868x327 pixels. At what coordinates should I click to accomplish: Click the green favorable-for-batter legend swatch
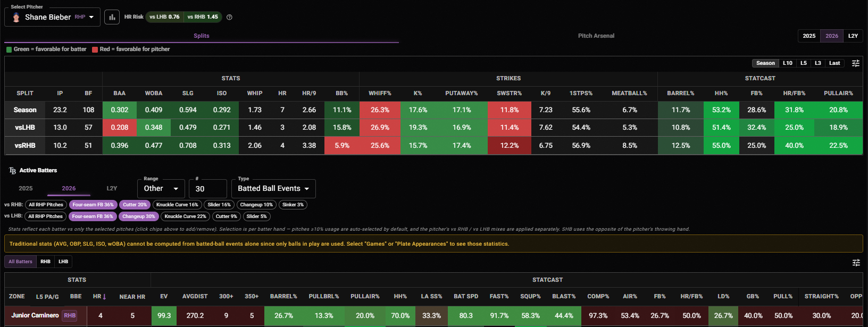click(x=9, y=49)
